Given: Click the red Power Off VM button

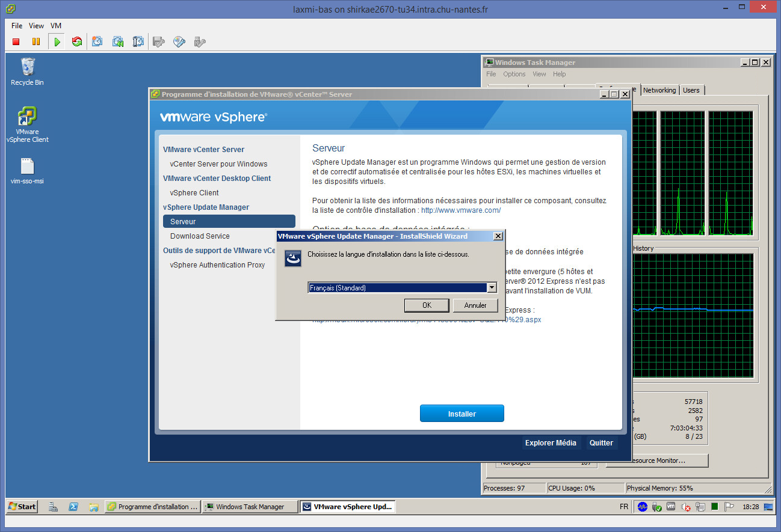Looking at the screenshot, I should pos(16,41).
